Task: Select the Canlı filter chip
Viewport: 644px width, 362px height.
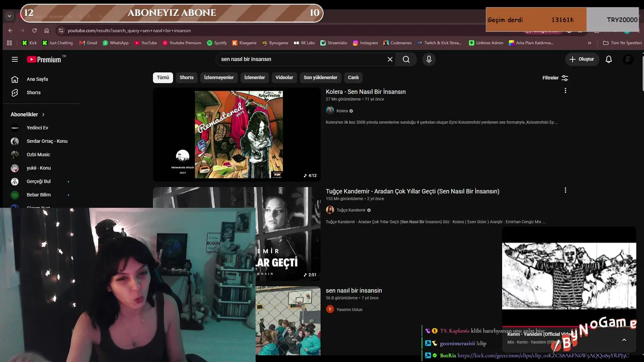Action: pos(354,77)
